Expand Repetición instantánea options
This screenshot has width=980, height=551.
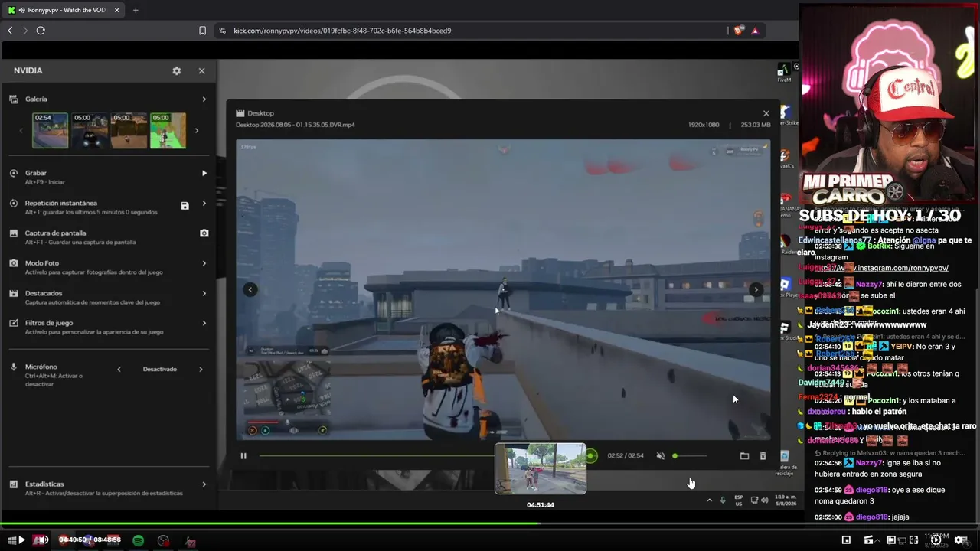click(x=204, y=204)
